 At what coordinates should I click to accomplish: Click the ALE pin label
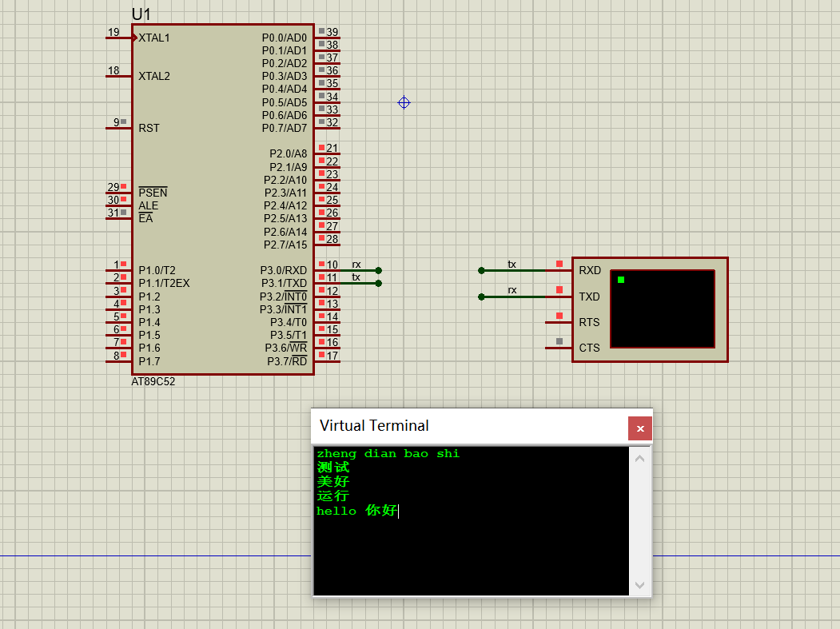(149, 206)
